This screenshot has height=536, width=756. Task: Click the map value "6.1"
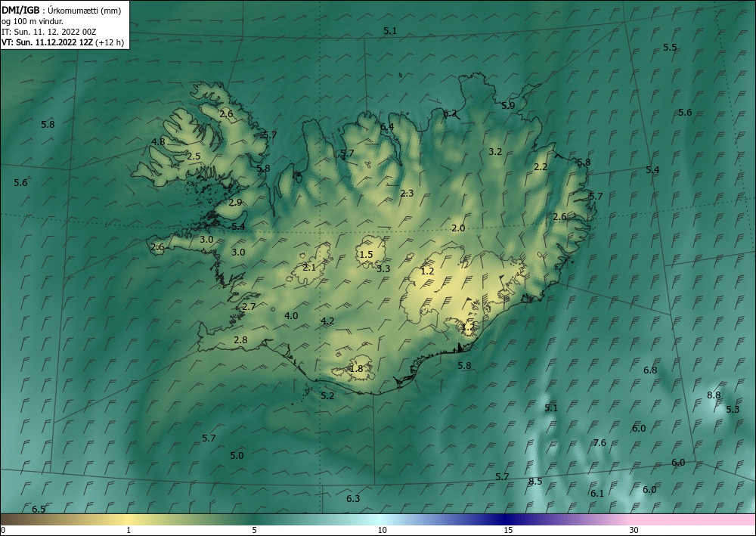coord(597,493)
